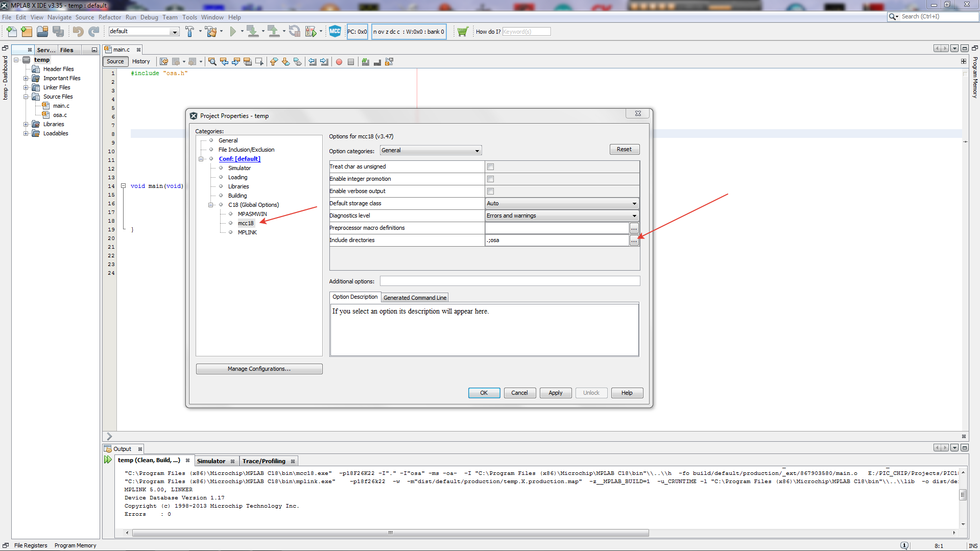Expand the Libraries project folder

[x=26, y=125]
